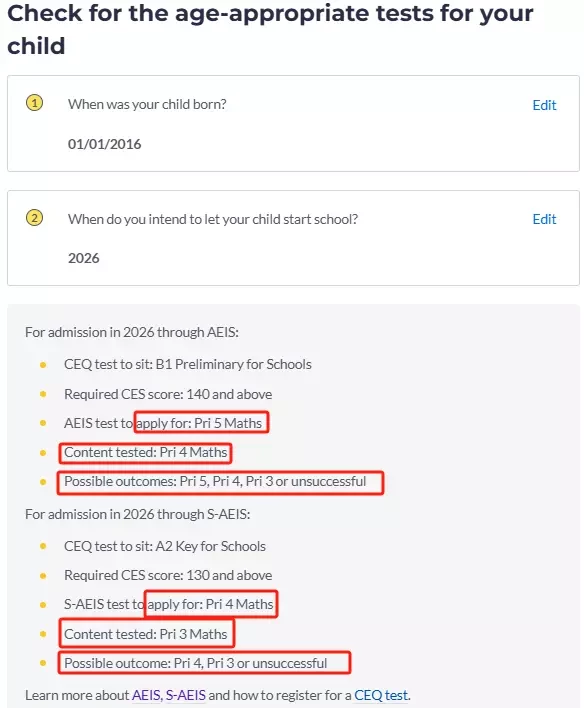Viewport: 584px width, 708px height.
Task: Click the yellow step 1 circle icon
Action: click(34, 103)
